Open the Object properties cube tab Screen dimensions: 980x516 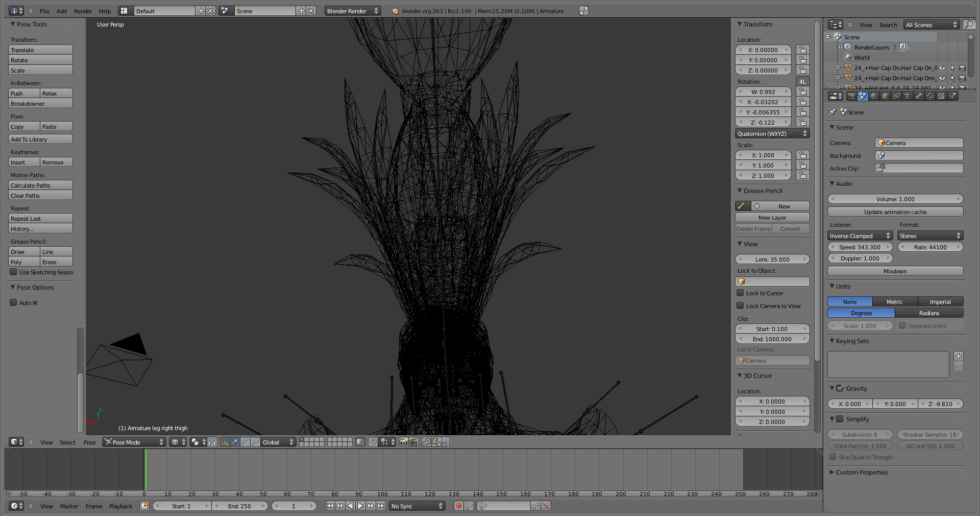[x=885, y=96]
